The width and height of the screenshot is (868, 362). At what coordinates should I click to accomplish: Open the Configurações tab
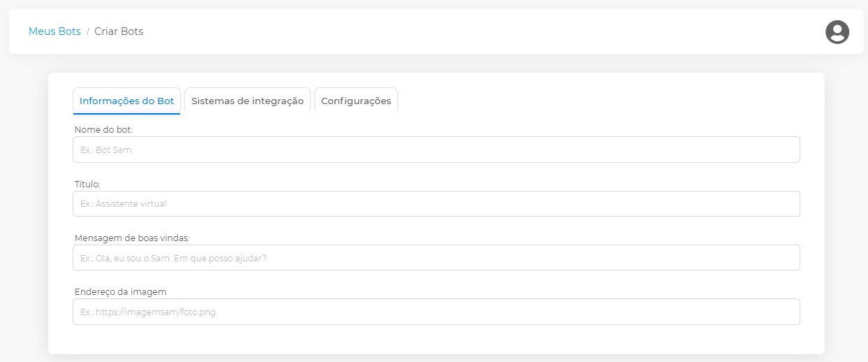point(355,101)
